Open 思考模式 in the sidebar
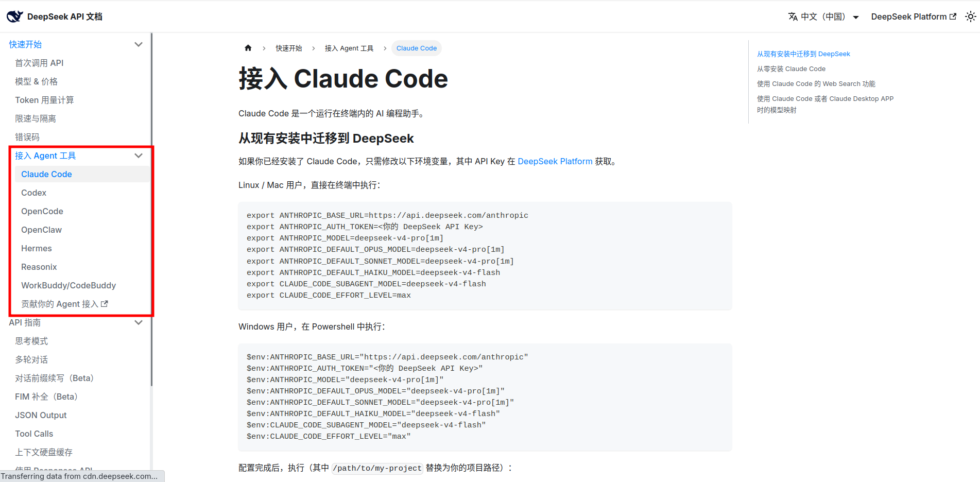The width and height of the screenshot is (980, 482). (x=31, y=341)
